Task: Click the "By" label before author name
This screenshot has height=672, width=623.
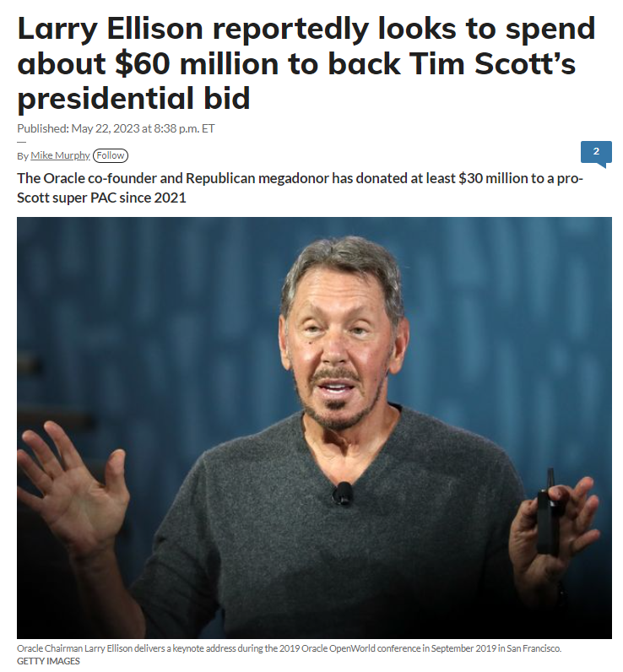Action: pyautogui.click(x=23, y=156)
